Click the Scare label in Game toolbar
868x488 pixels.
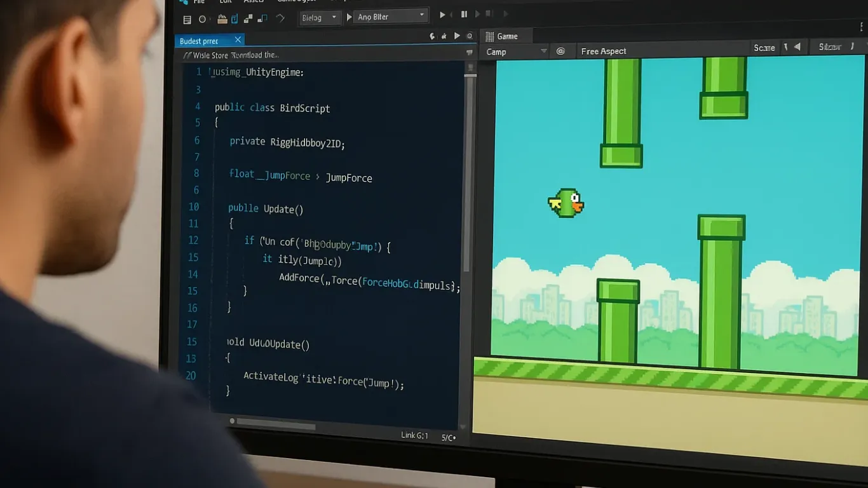pyautogui.click(x=764, y=48)
